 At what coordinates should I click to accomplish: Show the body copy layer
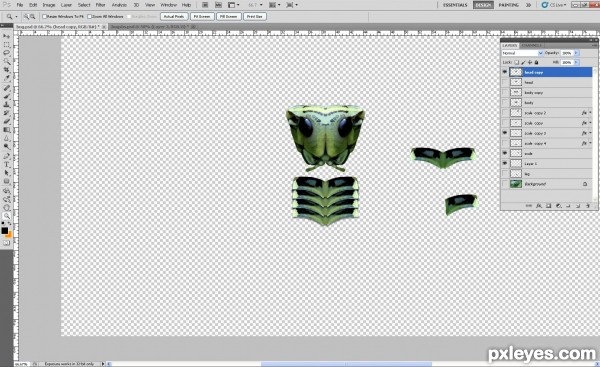point(505,93)
